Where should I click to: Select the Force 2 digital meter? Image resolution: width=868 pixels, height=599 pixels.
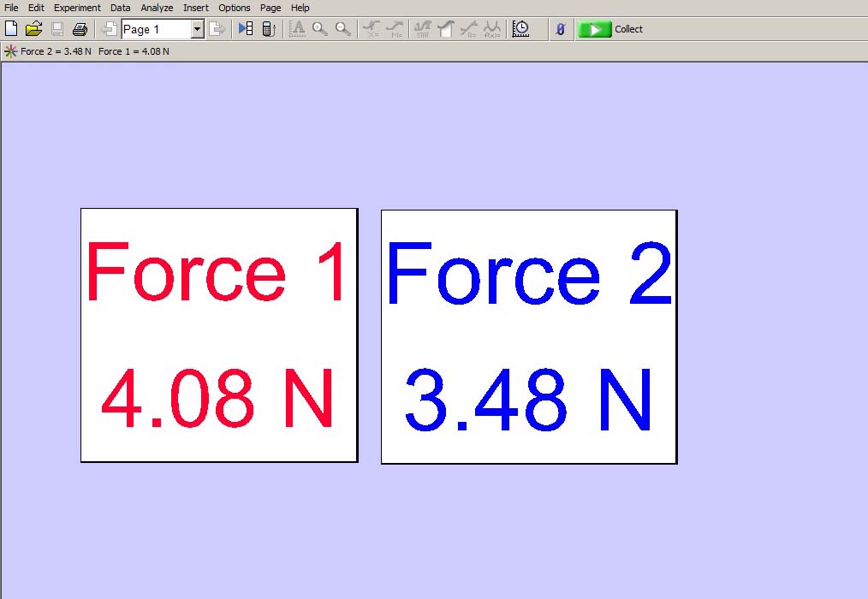pos(529,336)
